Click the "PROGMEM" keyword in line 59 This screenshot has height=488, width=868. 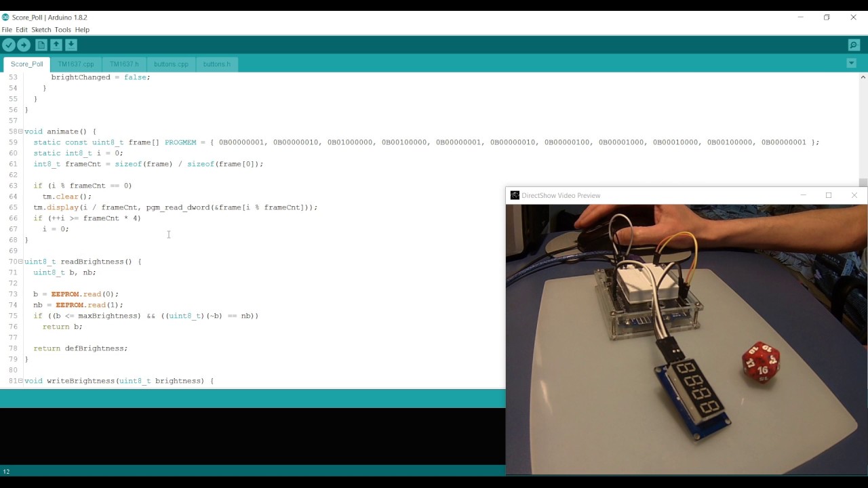tap(180, 142)
